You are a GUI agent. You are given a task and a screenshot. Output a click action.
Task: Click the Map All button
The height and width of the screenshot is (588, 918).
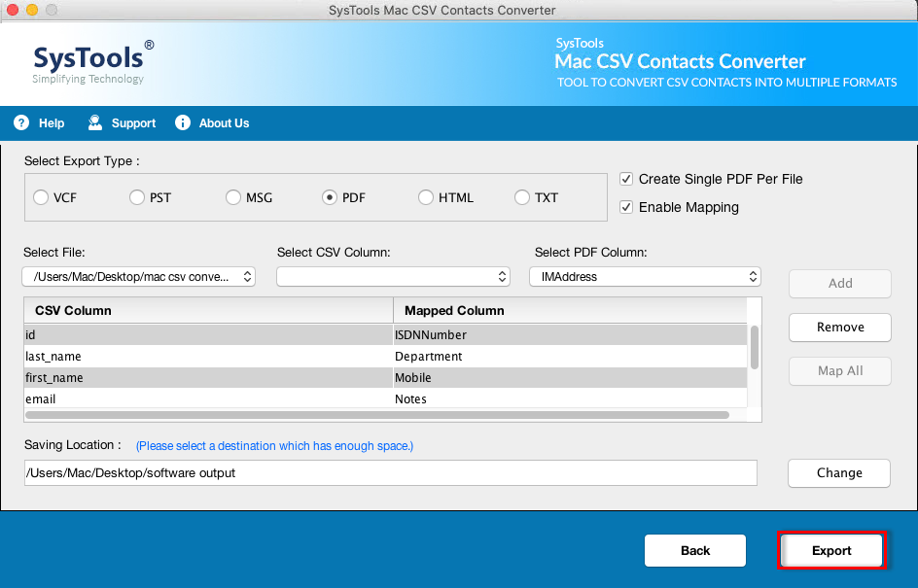click(x=840, y=371)
